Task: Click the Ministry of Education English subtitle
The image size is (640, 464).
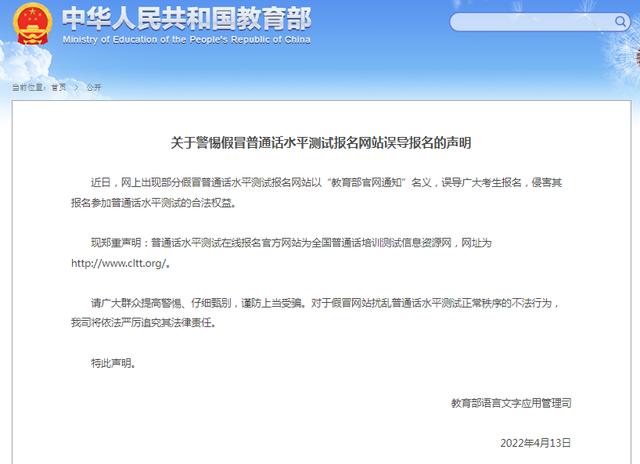Action: (x=187, y=40)
